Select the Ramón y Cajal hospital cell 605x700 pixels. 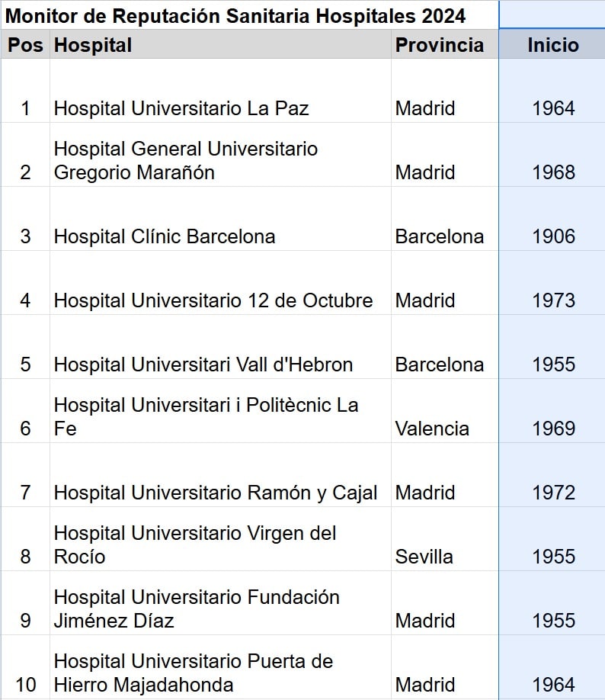[x=216, y=493]
